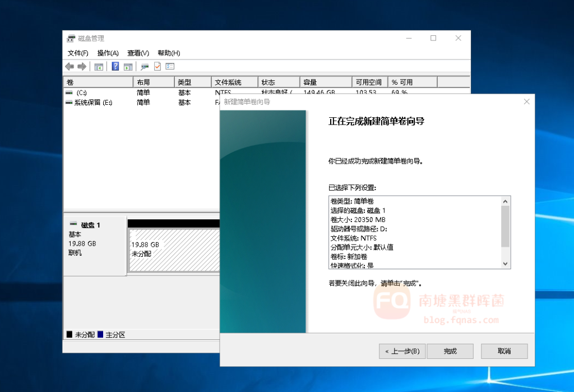Click the checkmark document toolbar icon
Screen dimensions: 574x392
158,67
